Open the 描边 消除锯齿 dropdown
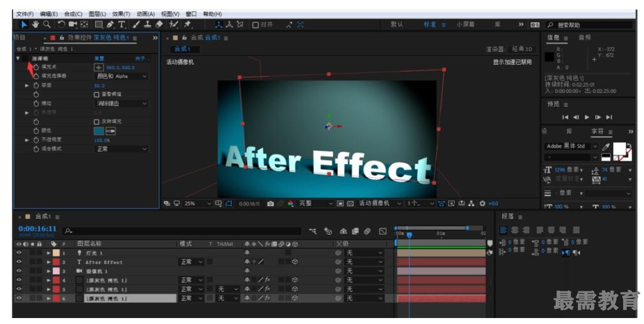Image resolution: width=644 pixels, height=324 pixels. 121,104
